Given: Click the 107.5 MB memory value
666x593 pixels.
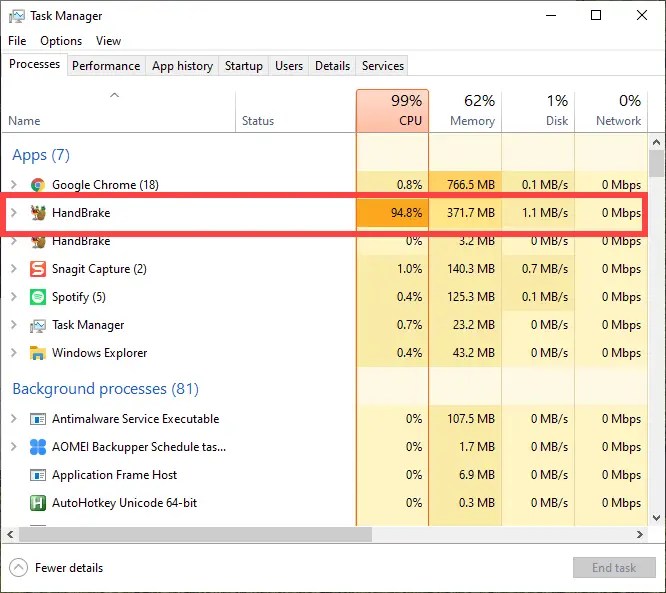Looking at the screenshot, I should coord(471,418).
